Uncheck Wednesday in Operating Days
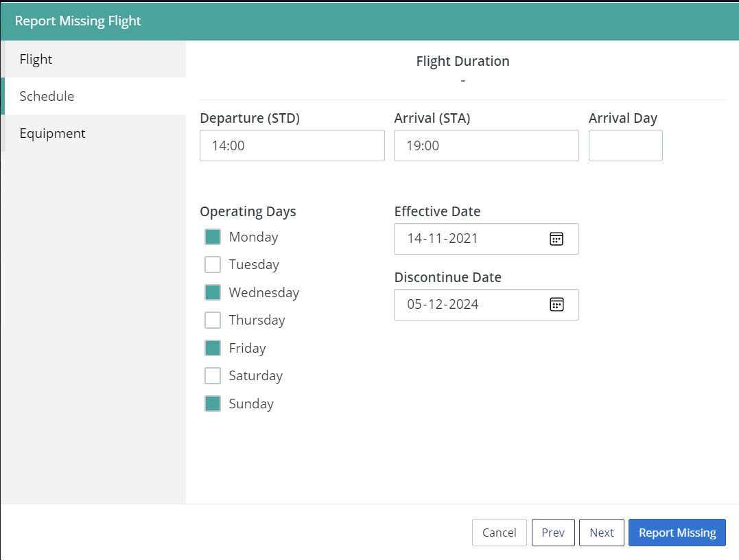 [x=213, y=292]
